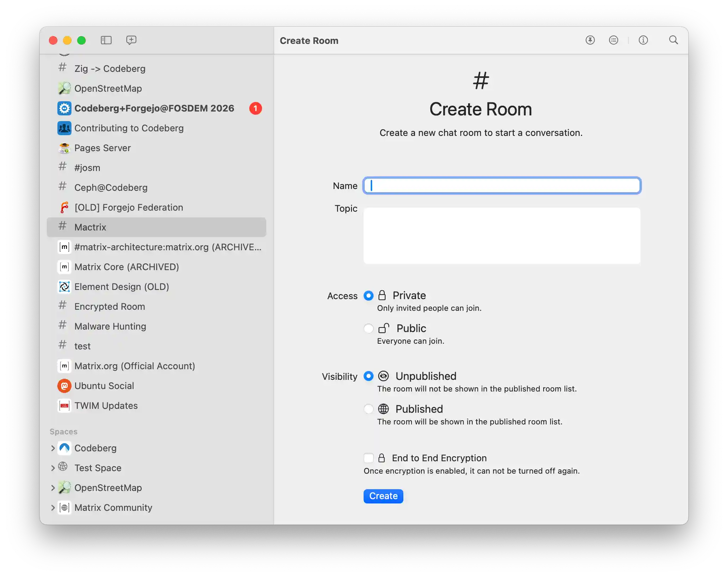The height and width of the screenshot is (577, 728).
Task: Start a new chat with the compose icon
Action: [131, 40]
